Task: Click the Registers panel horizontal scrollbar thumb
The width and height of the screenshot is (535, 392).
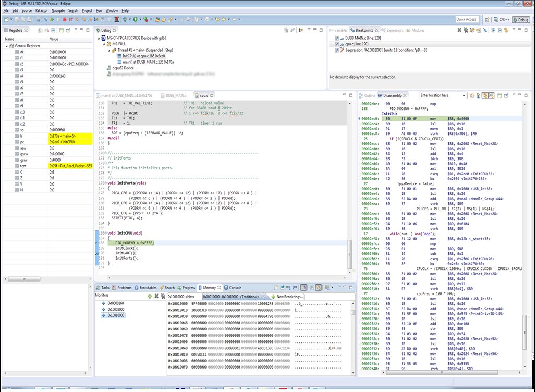Action: pyautogui.click(x=24, y=279)
